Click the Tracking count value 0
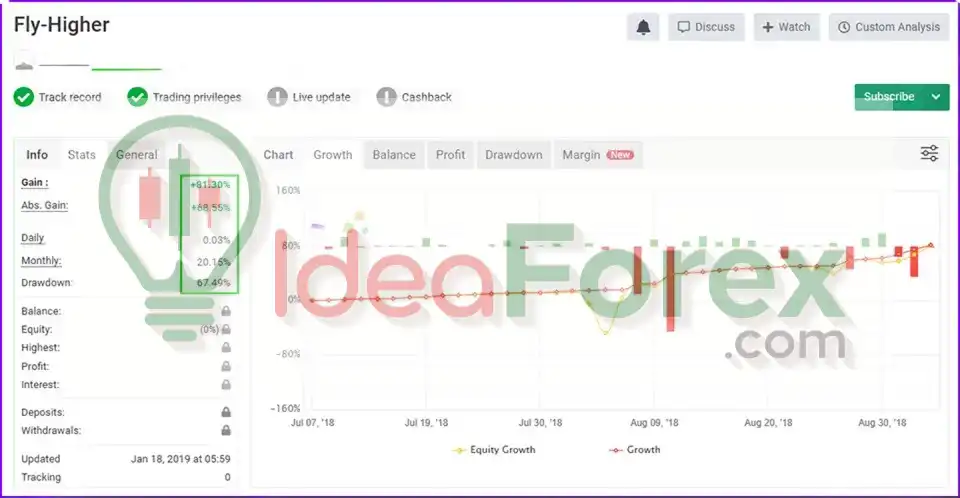Viewport: 960px width, 498px height. (227, 477)
